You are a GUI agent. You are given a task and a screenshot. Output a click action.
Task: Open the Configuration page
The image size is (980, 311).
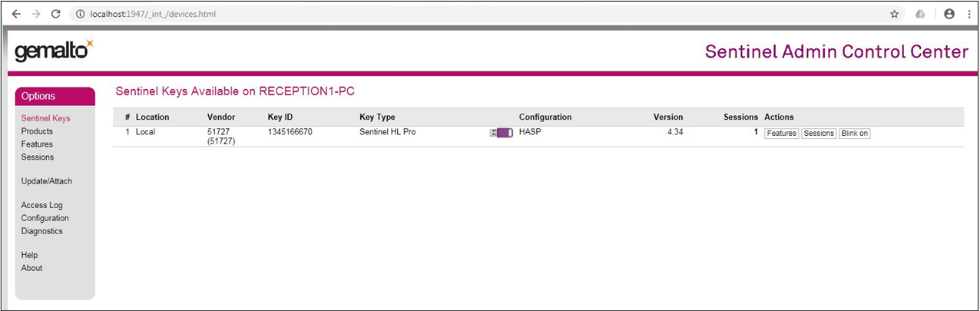point(45,218)
